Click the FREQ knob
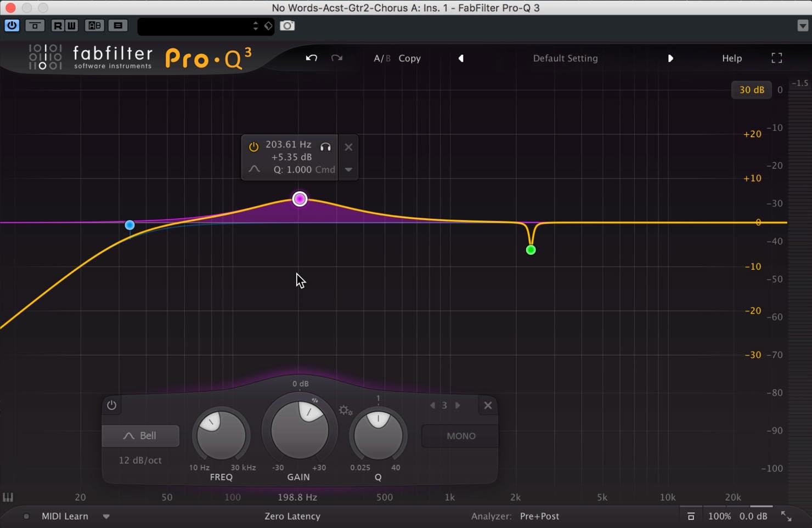Image resolution: width=812 pixels, height=528 pixels. (x=221, y=435)
